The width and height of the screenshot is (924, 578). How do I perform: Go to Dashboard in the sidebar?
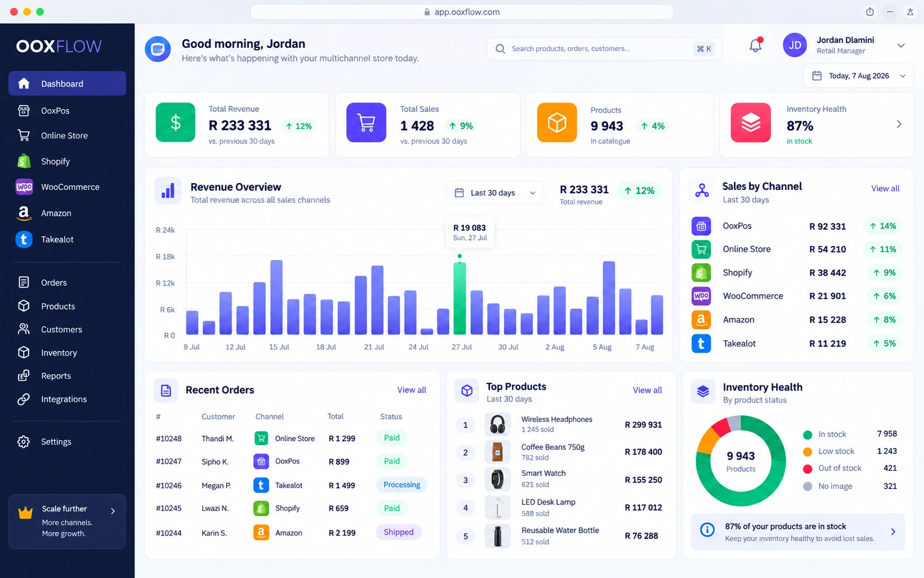[x=67, y=83]
